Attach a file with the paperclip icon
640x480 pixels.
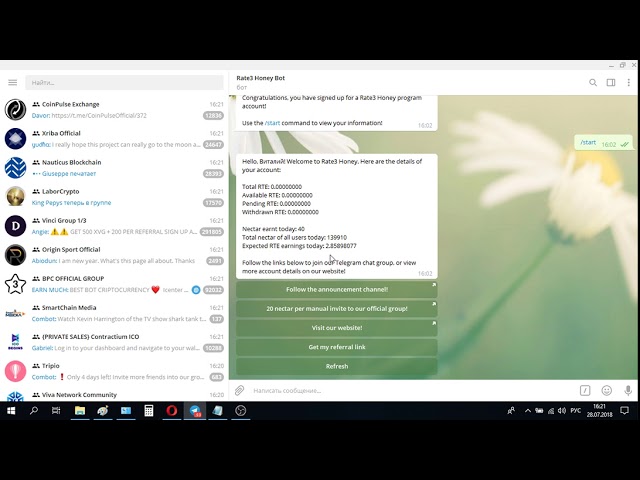coord(239,391)
